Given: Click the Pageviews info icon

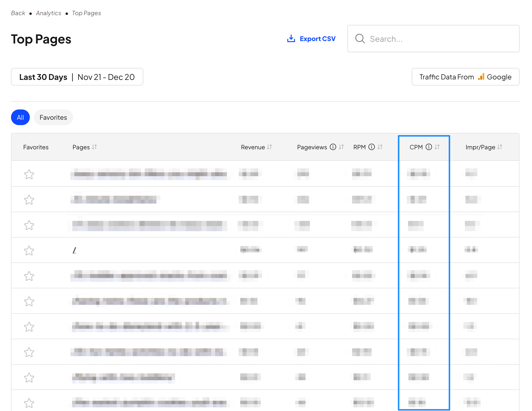Looking at the screenshot, I should pyautogui.click(x=333, y=147).
